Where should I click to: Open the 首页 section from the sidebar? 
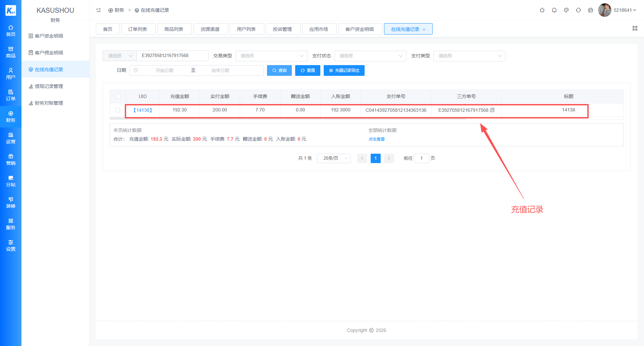point(11,30)
